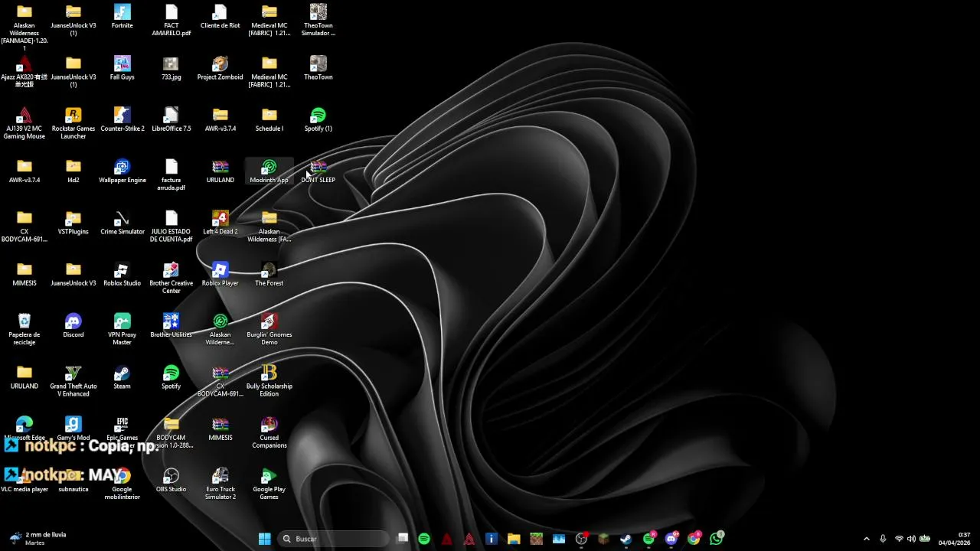Open the TheoTown Simulador shortcut

pos(318,21)
